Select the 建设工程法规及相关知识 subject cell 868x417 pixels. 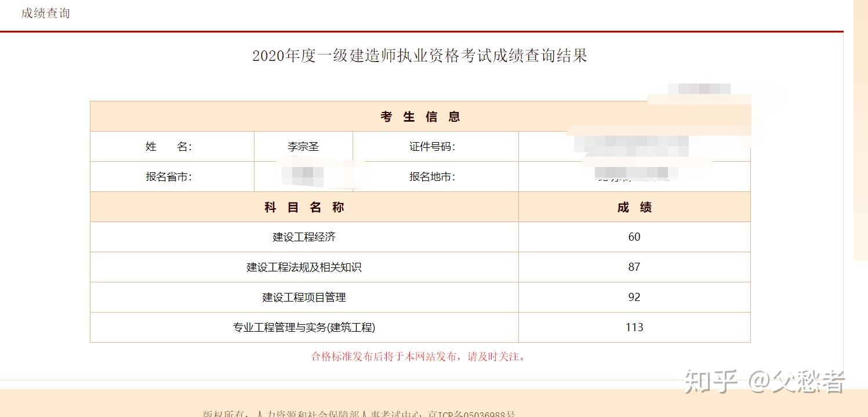303,267
